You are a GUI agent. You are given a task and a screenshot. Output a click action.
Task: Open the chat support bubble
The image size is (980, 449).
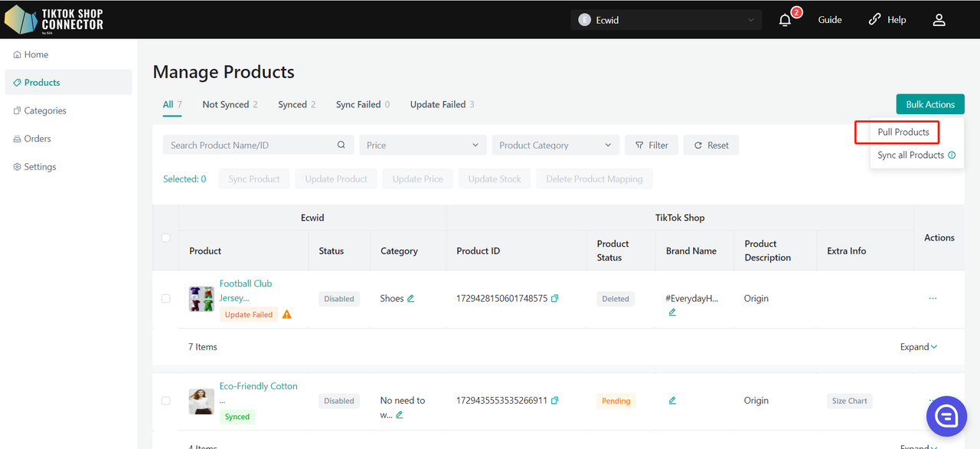pyautogui.click(x=947, y=416)
